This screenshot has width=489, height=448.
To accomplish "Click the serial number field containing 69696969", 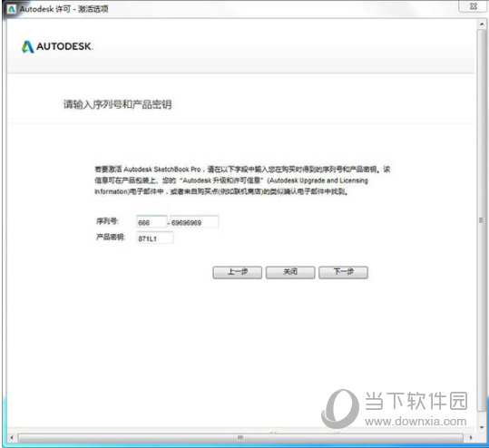I will (x=194, y=222).
